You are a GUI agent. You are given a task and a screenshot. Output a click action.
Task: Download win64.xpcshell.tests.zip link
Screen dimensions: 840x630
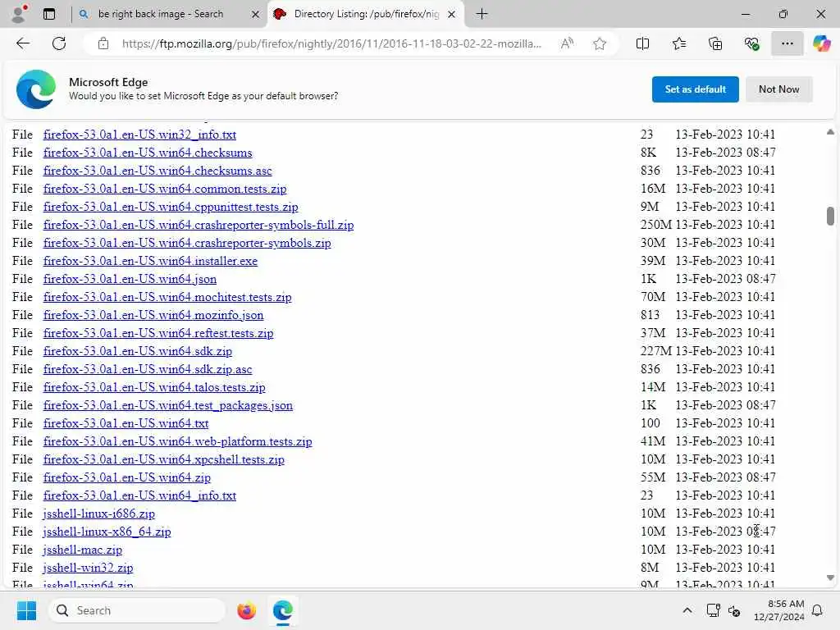163,459
